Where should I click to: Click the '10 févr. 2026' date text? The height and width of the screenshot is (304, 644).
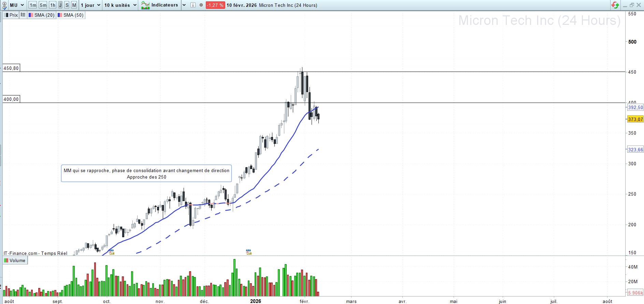pyautogui.click(x=242, y=5)
